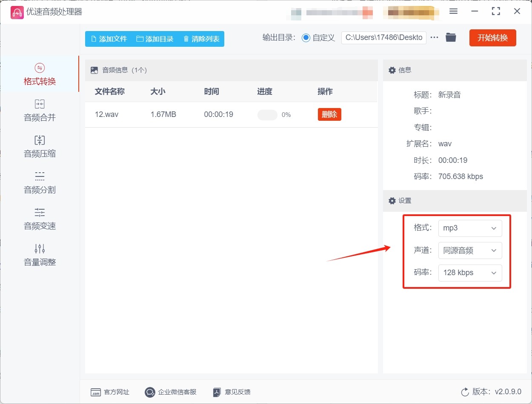532x404 pixels.
Task: Open the 音频合并 (audio merge) sidebar icon
Action: 40,104
